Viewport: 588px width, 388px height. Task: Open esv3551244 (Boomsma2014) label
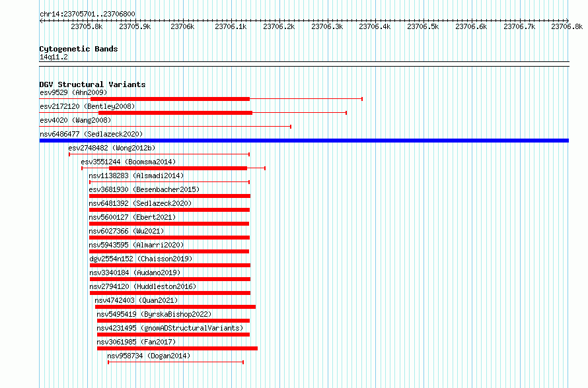tap(128, 162)
